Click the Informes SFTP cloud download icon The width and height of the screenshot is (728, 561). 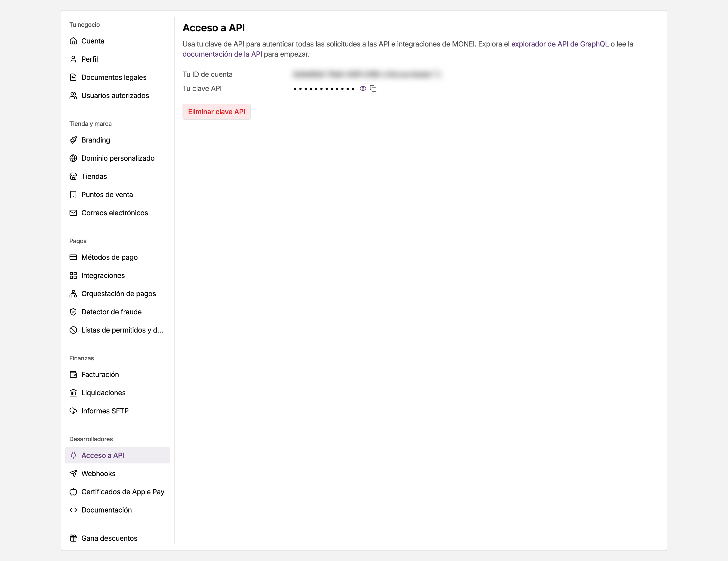73,411
